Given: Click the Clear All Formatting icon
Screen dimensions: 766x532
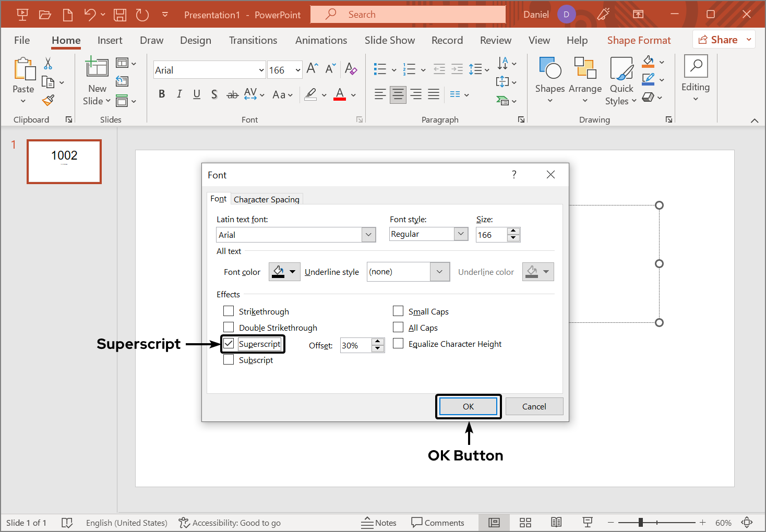Looking at the screenshot, I should click(x=351, y=68).
